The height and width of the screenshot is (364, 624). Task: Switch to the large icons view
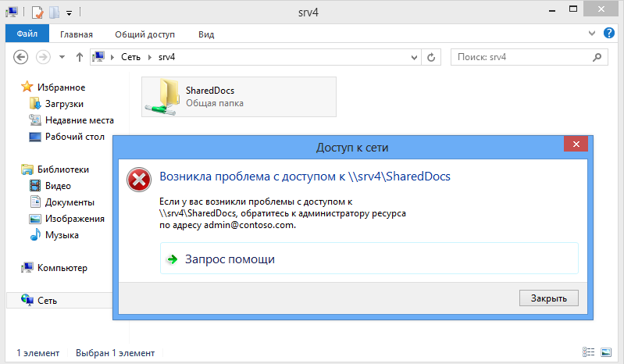point(606,352)
